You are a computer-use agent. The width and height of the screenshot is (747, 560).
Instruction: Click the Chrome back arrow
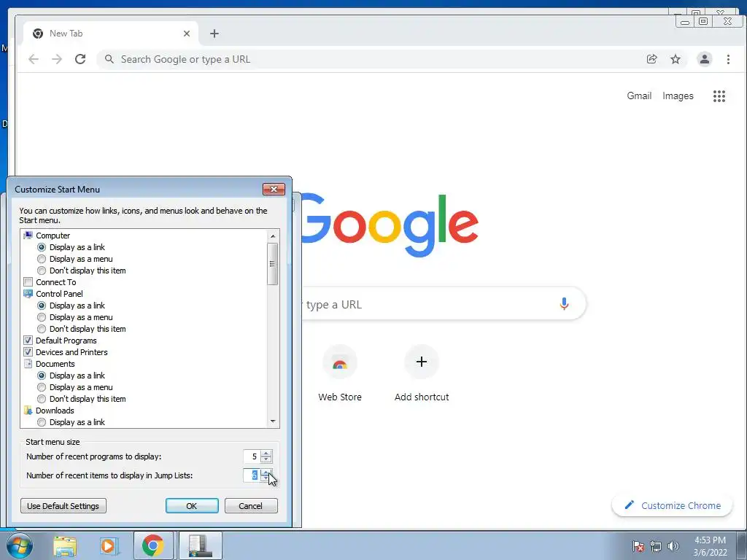tap(34, 59)
